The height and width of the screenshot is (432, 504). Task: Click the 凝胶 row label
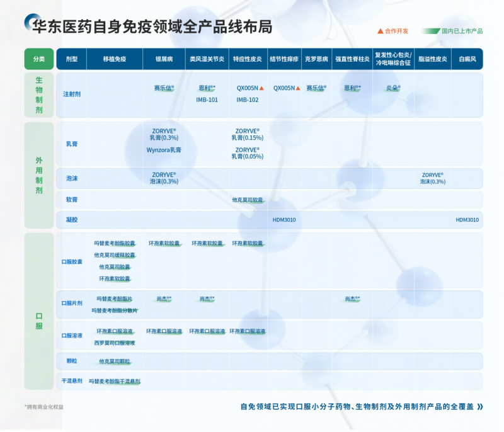pos(72,220)
